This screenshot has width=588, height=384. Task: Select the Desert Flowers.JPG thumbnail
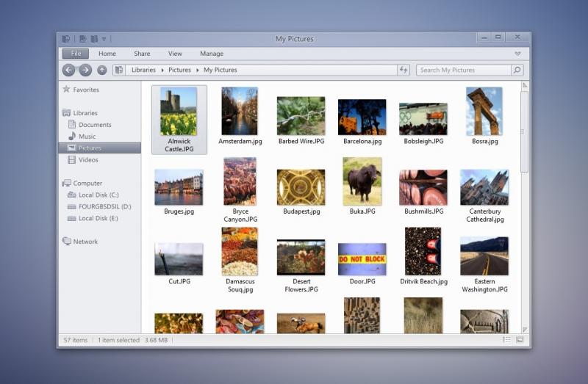[x=301, y=258]
